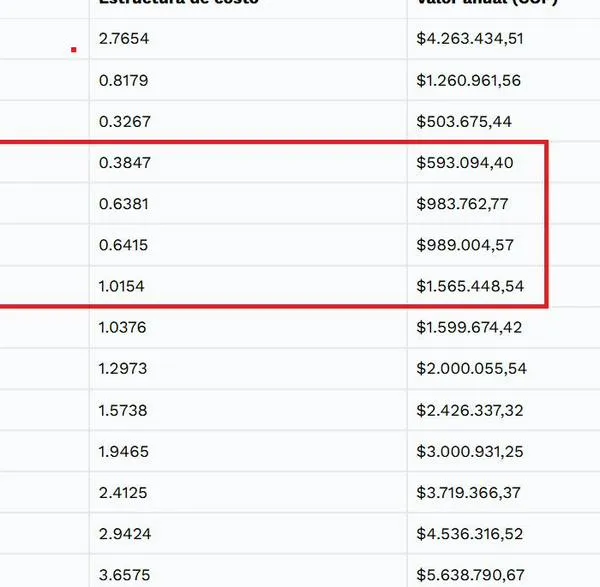Select the highlighted $593.094,40 cell
This screenshot has height=587, width=600.
465,162
